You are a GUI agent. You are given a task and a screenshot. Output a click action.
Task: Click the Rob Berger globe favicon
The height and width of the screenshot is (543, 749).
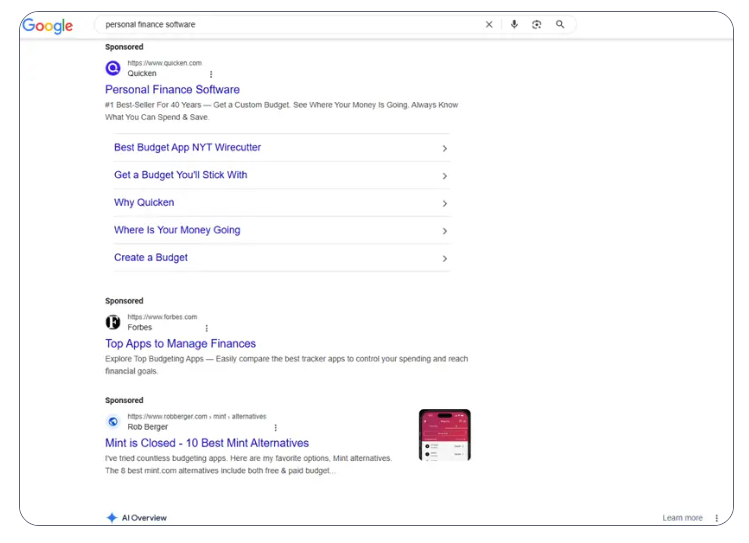[x=113, y=422]
